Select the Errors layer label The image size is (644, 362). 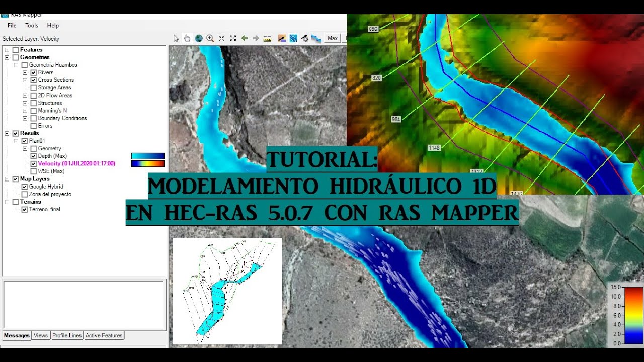click(45, 126)
